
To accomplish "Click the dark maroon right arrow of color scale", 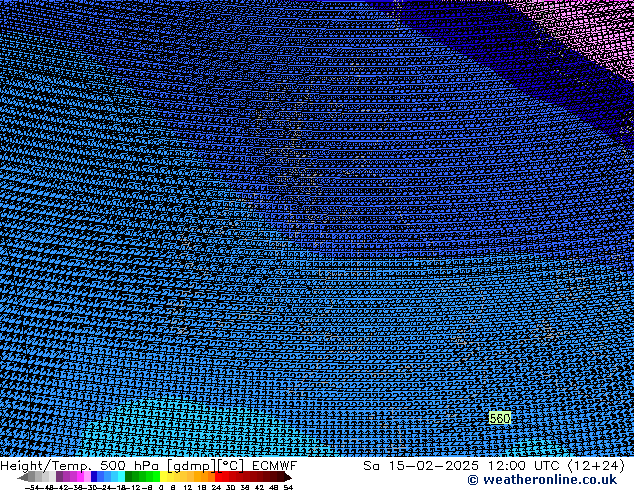I will point(287,477).
